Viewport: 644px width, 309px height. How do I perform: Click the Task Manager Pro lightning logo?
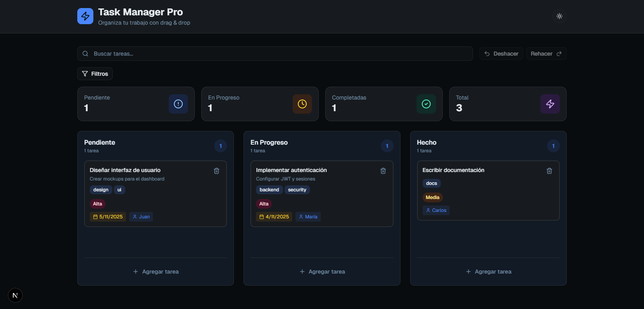coord(85,16)
